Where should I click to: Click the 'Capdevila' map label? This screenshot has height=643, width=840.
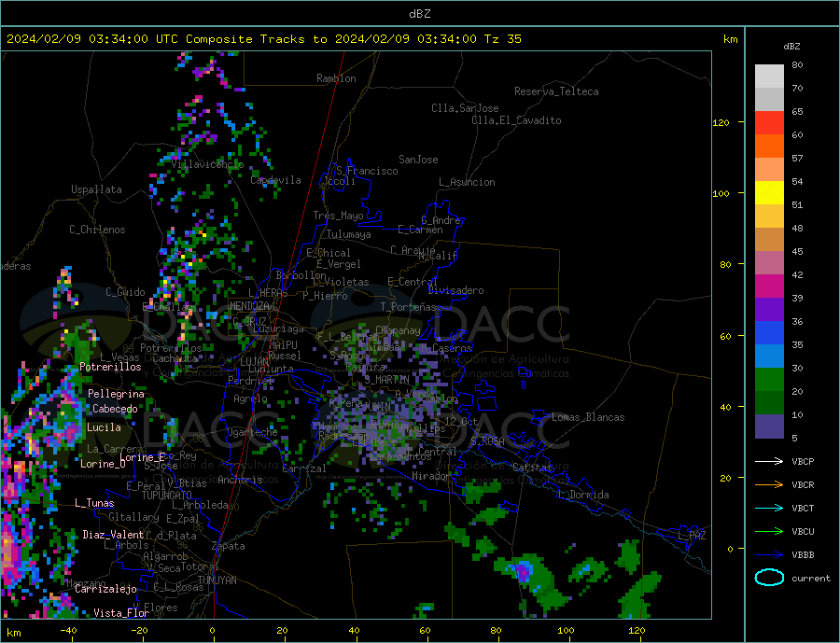click(x=275, y=180)
